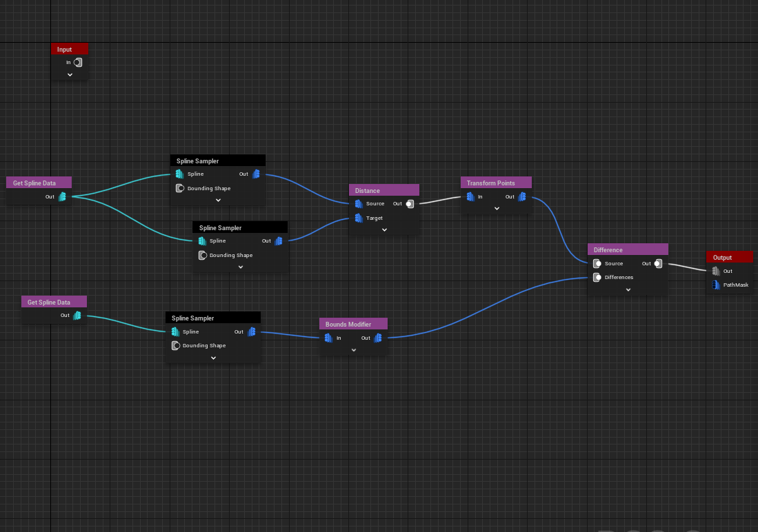Click Spline pin of sampler feeding Bounds Modifier

click(x=175, y=332)
